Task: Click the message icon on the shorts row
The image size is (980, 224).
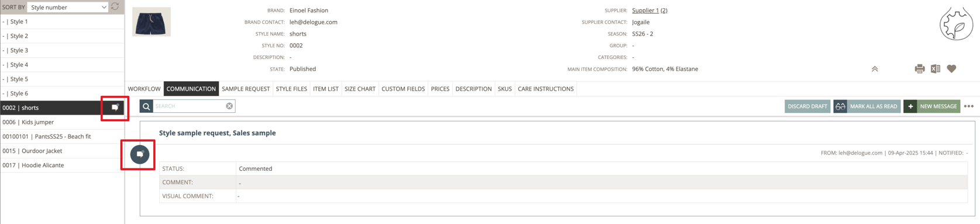Action: (115, 108)
